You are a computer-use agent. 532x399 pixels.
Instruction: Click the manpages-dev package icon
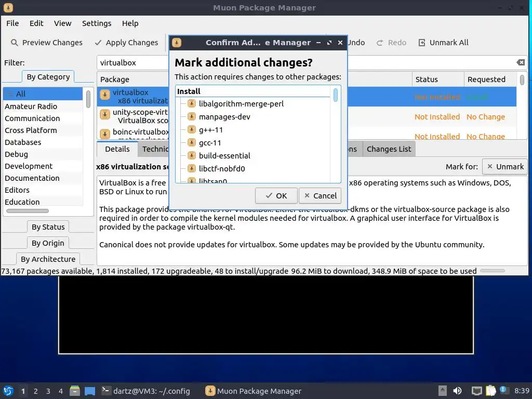pyautogui.click(x=192, y=116)
